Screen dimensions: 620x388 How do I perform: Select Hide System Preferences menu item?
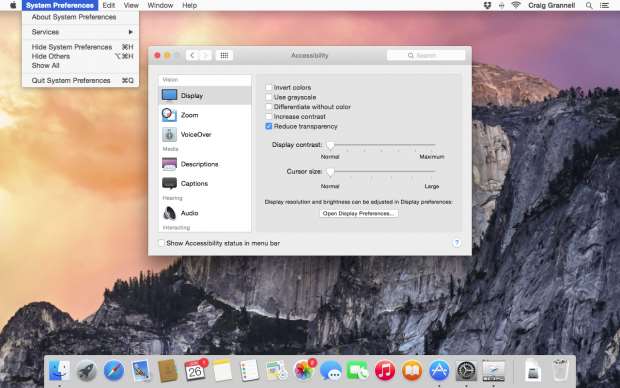80,47
